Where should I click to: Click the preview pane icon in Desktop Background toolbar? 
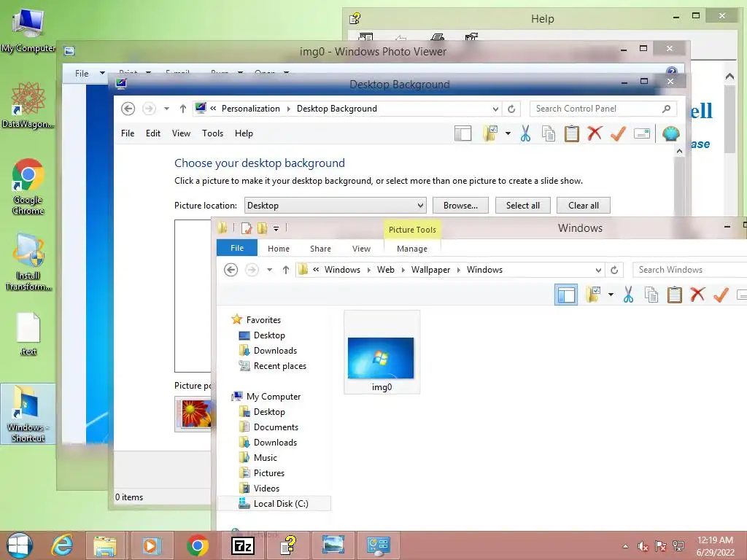pos(462,134)
